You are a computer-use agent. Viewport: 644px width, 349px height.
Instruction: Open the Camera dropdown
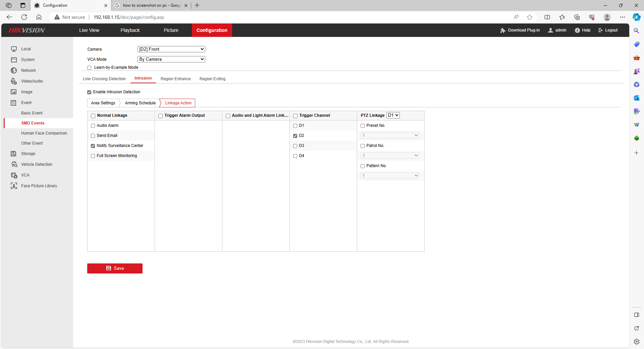(171, 49)
